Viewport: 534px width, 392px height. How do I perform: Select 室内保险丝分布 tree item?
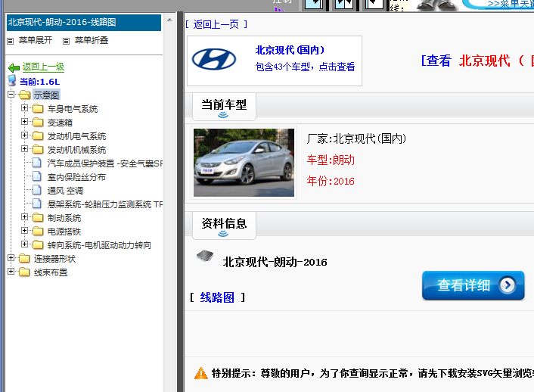point(76,177)
